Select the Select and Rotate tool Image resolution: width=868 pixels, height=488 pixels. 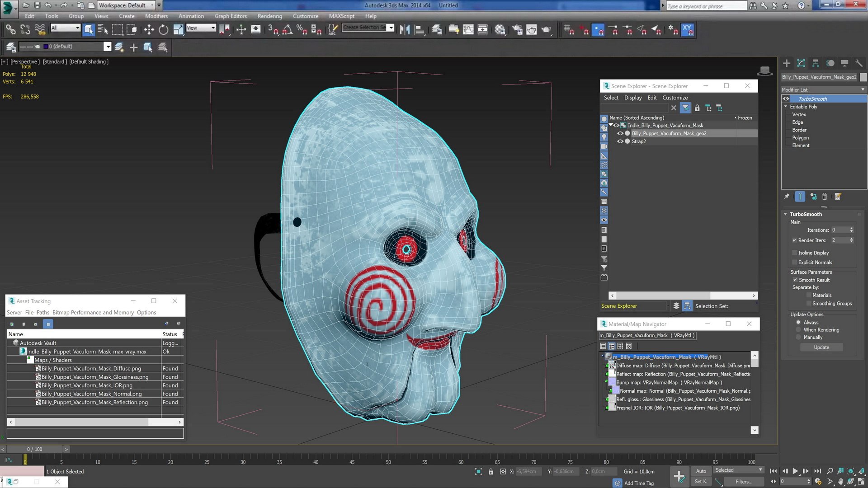(163, 30)
